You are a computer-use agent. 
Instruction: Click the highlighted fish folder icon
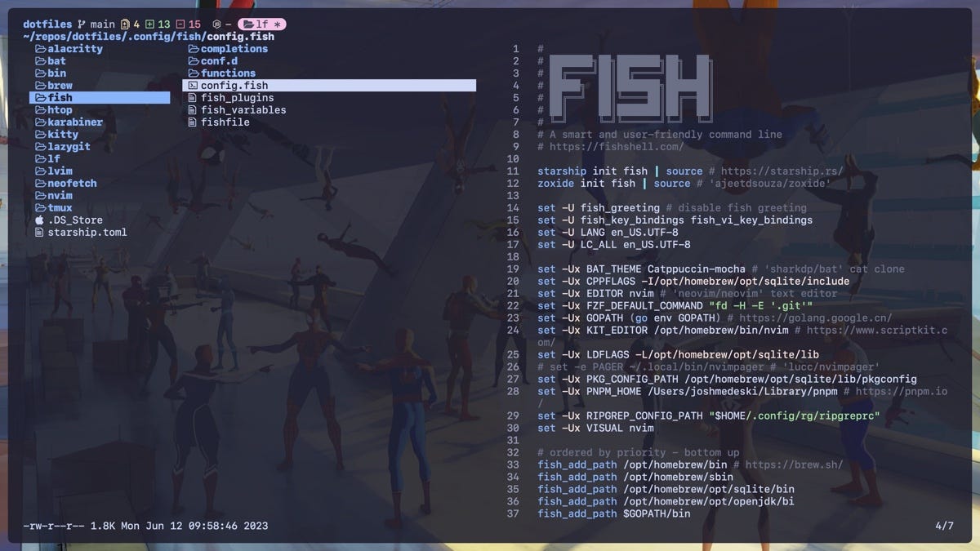click(x=40, y=98)
